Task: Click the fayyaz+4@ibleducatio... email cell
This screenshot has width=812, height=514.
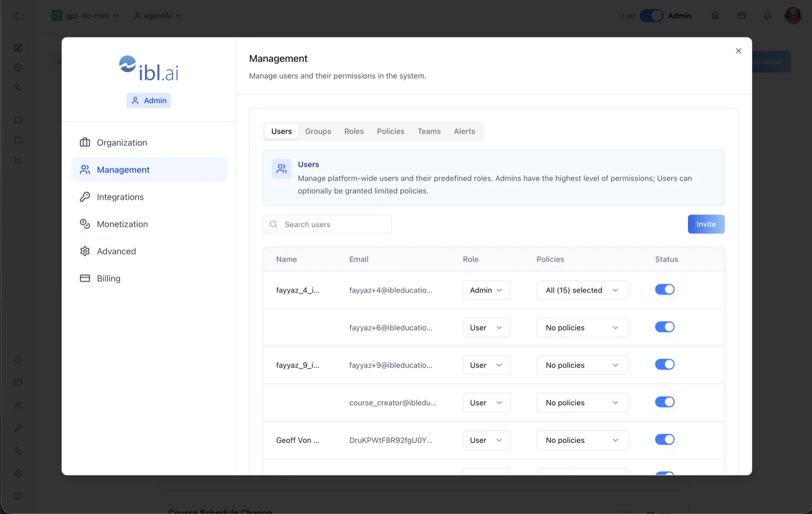Action: [x=391, y=290]
